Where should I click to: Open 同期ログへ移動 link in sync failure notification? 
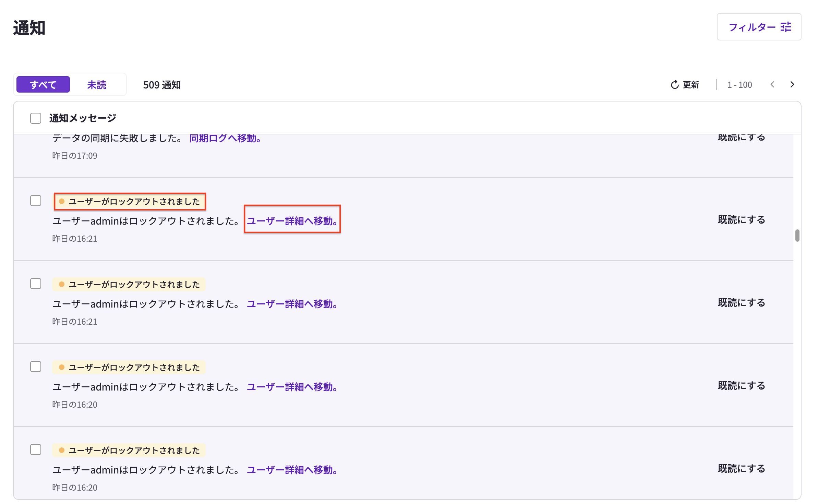point(224,139)
